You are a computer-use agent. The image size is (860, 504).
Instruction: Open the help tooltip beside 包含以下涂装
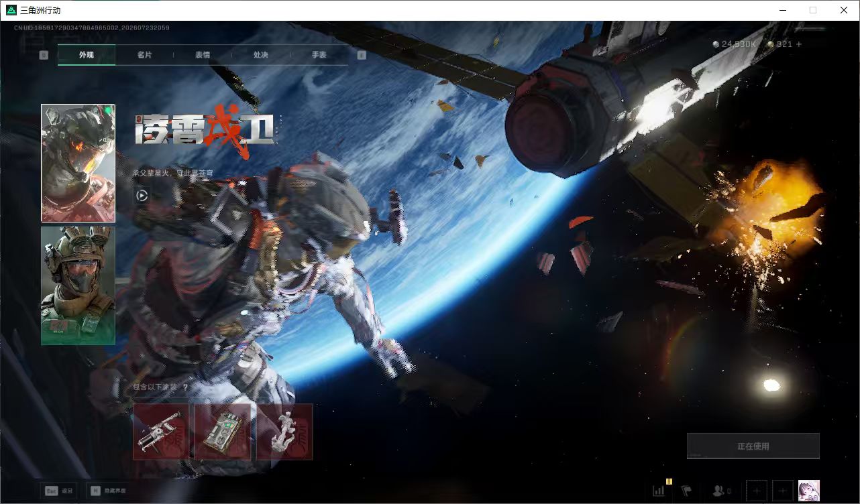184,387
